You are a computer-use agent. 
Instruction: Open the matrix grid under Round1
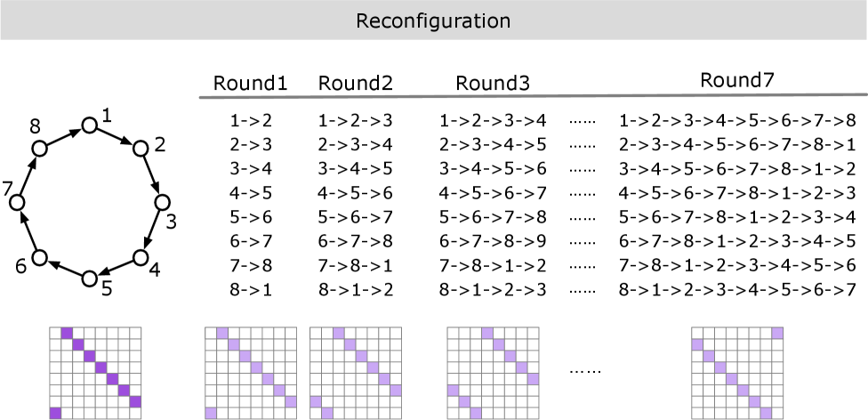pos(251,372)
